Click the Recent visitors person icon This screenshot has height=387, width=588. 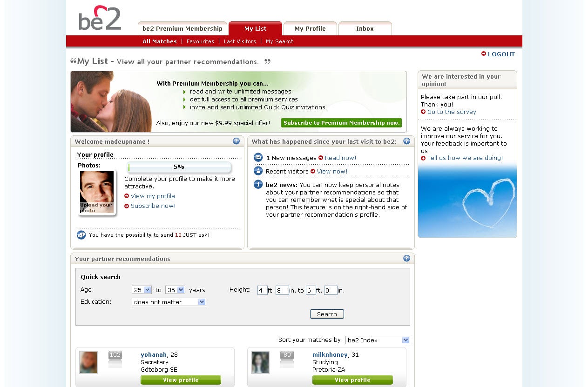click(x=258, y=171)
